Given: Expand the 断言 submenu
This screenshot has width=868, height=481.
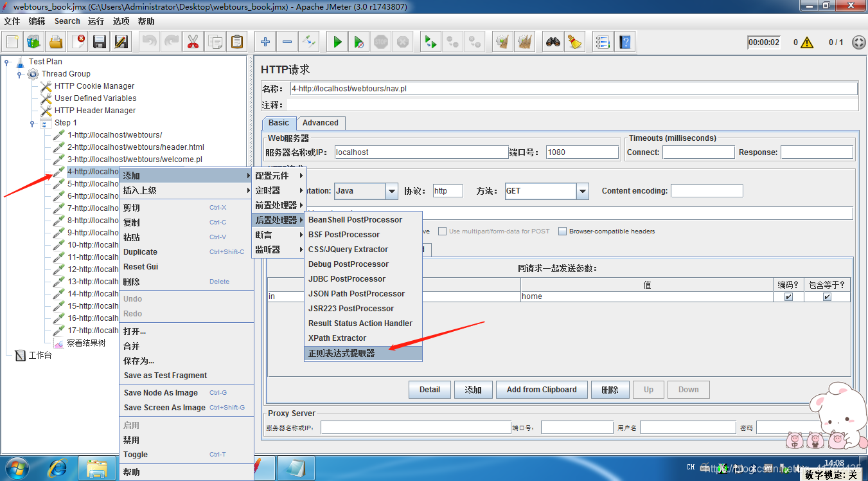Looking at the screenshot, I should (279, 235).
